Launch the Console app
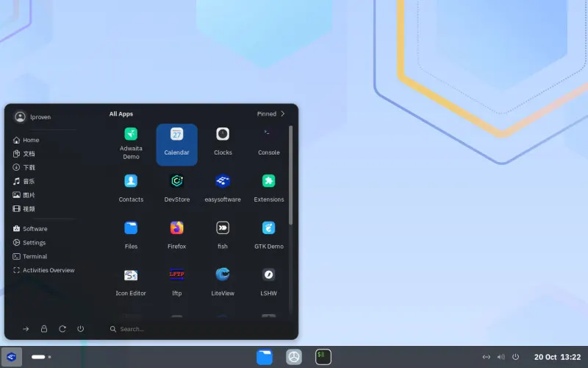 268,144
